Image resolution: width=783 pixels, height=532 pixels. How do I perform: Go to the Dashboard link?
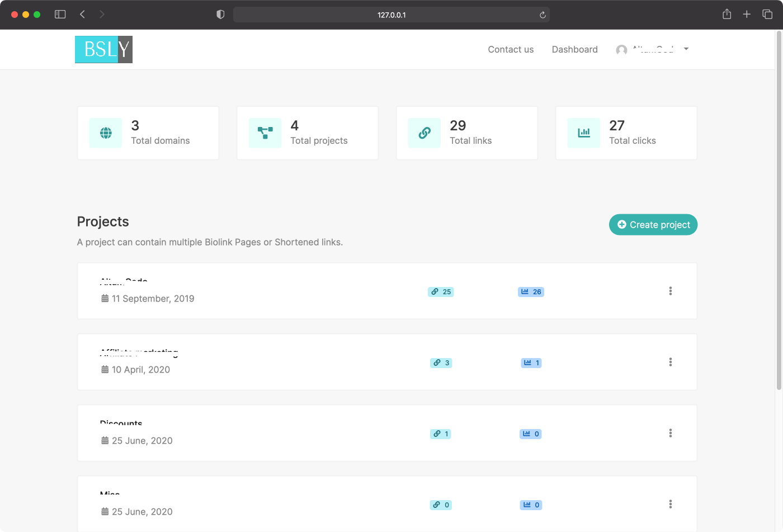574,49
